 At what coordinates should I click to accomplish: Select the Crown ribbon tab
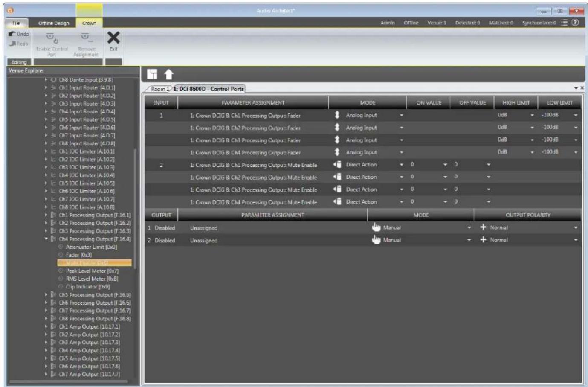pyautogui.click(x=89, y=23)
